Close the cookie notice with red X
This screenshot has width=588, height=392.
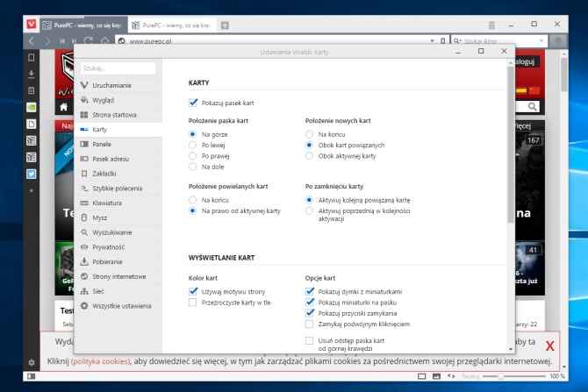click(549, 346)
